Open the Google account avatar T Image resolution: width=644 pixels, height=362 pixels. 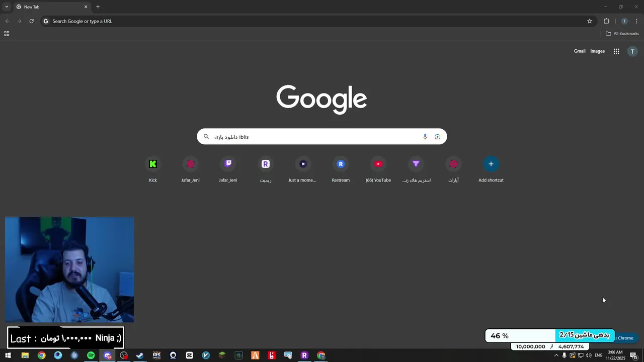(x=632, y=51)
